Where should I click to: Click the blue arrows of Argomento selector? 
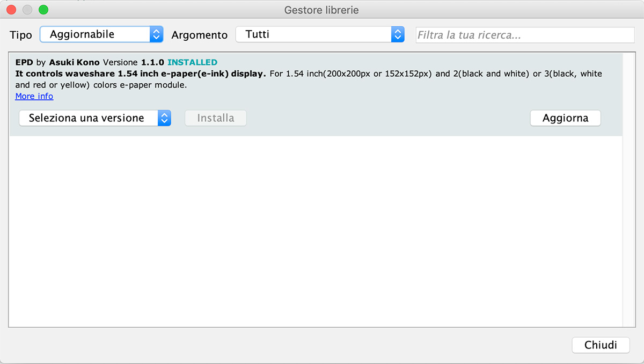(398, 34)
